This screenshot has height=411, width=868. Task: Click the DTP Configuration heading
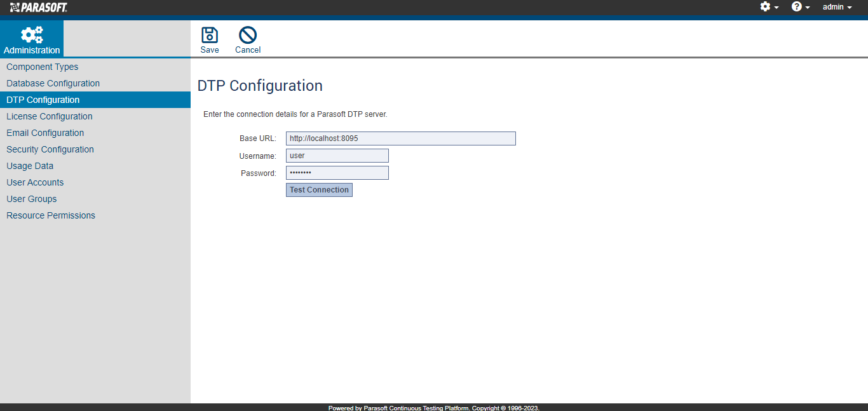pyautogui.click(x=260, y=86)
